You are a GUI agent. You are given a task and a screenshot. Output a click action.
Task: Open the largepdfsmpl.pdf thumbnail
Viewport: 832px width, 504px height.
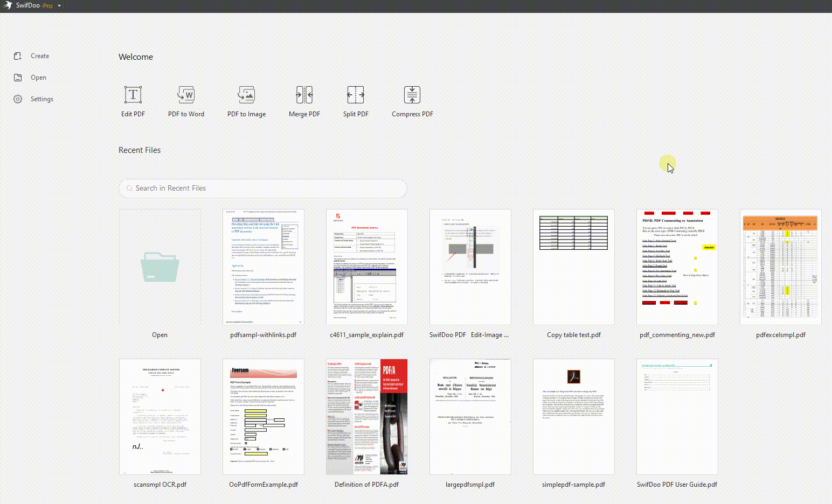click(x=470, y=417)
